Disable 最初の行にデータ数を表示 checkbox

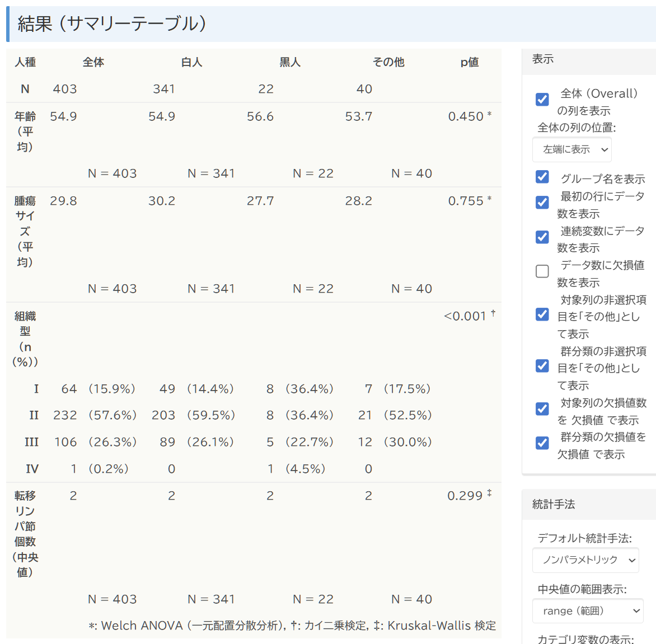pos(542,203)
